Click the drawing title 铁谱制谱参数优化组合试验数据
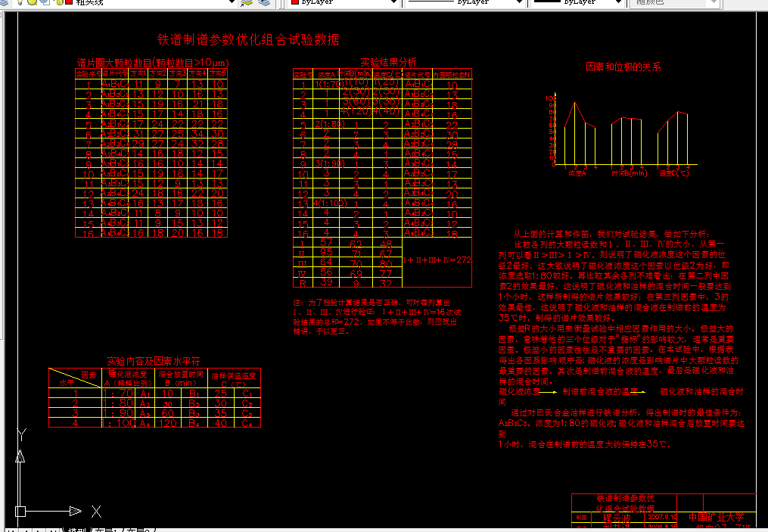This screenshot has height=532, width=768. (248, 39)
